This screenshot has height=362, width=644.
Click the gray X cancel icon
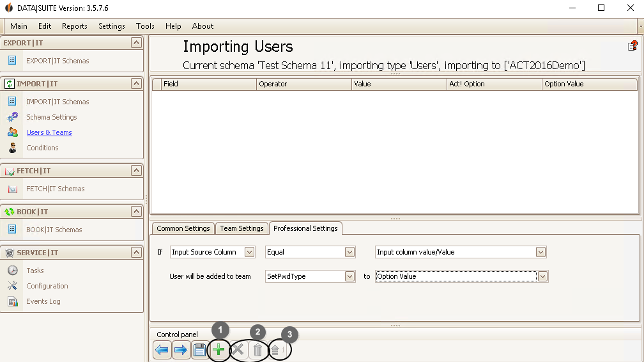click(x=238, y=350)
